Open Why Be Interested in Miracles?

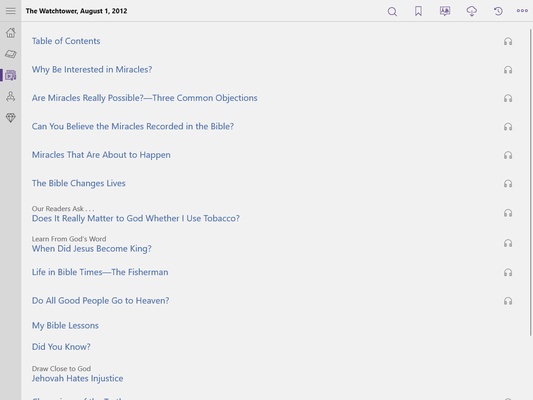click(x=92, y=70)
